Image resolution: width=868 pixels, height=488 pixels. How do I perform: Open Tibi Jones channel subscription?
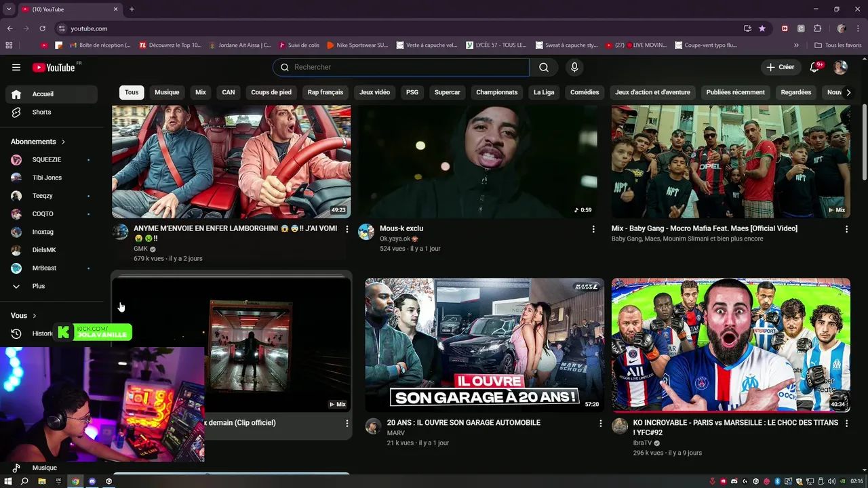(52, 178)
